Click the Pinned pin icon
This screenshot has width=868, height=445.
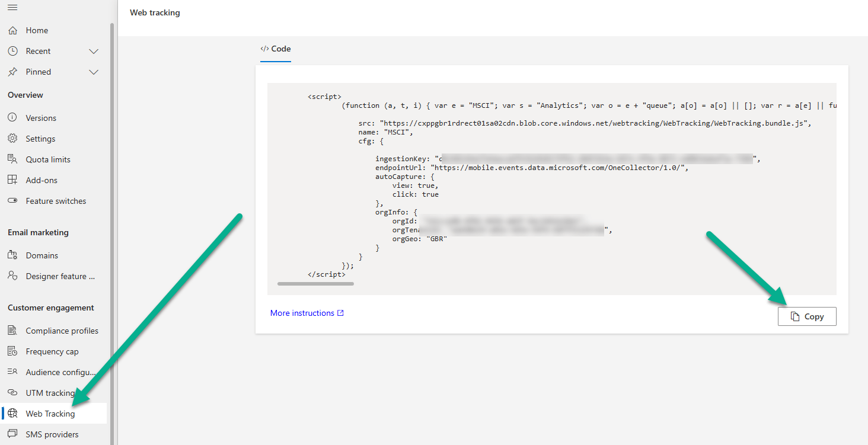(12, 72)
